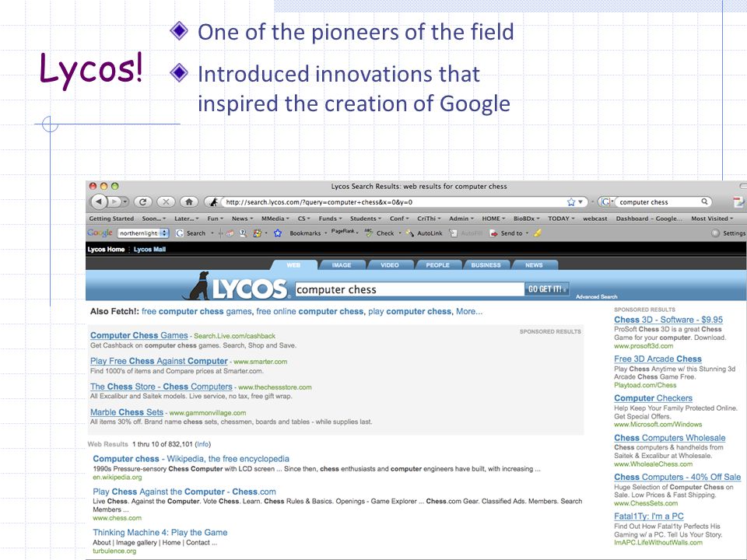Switch to the NEWS search tab

click(x=534, y=265)
